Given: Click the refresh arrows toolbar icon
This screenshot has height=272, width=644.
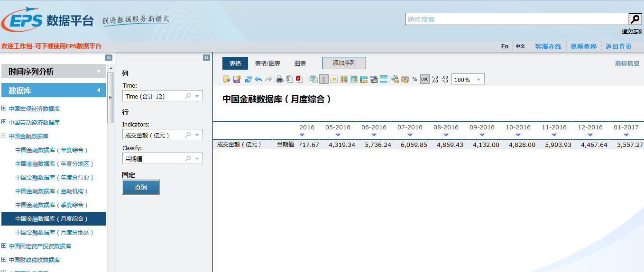Looking at the screenshot, I should [248, 79].
